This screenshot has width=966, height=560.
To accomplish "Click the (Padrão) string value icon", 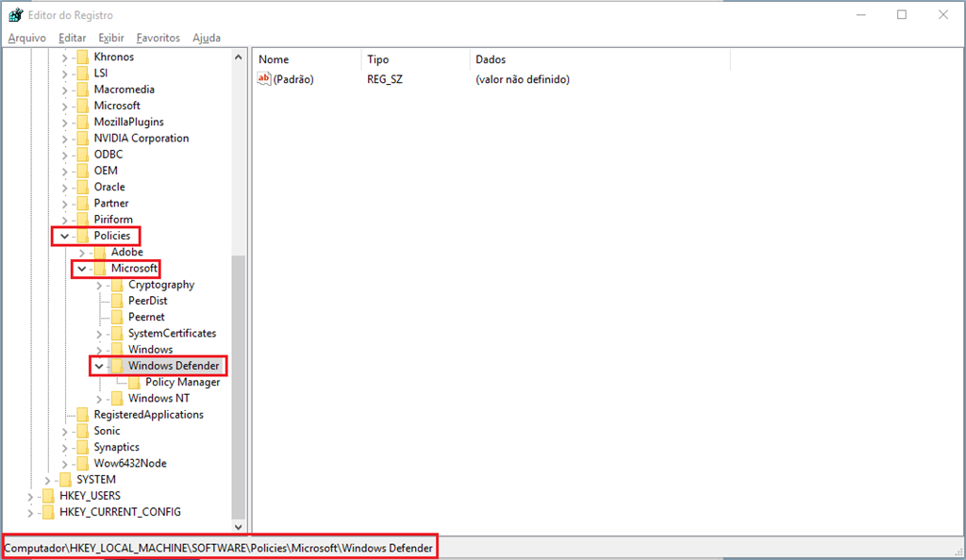I will coord(264,79).
